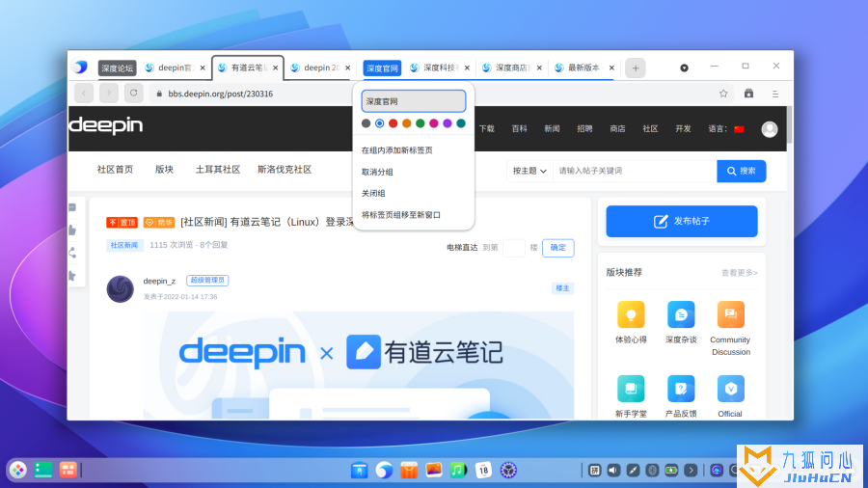Click the 深度论坛 tab group label
The height and width of the screenshot is (488, 868).
pos(117,68)
